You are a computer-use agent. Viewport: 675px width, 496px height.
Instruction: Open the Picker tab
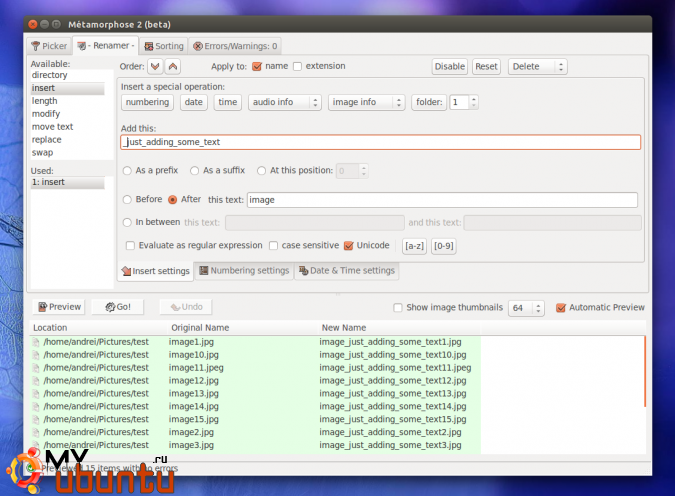point(49,46)
